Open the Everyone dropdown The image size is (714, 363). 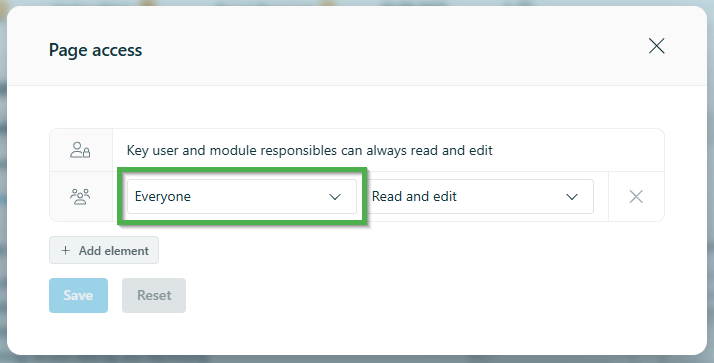click(242, 196)
